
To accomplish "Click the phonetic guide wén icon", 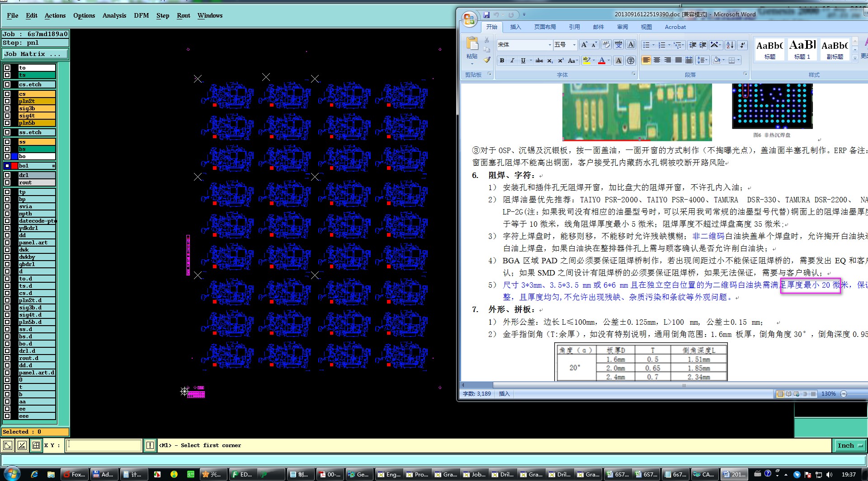I will (618, 44).
